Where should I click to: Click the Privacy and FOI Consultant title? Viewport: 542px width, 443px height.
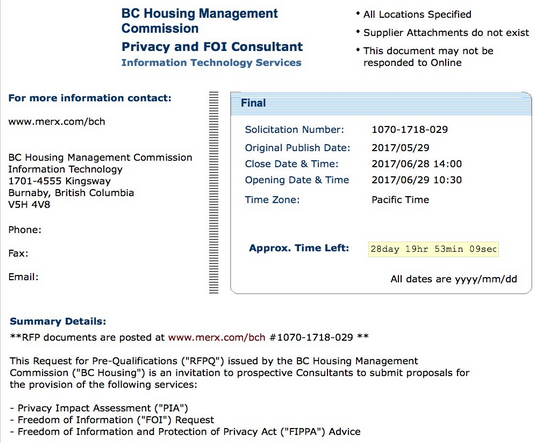(x=212, y=47)
